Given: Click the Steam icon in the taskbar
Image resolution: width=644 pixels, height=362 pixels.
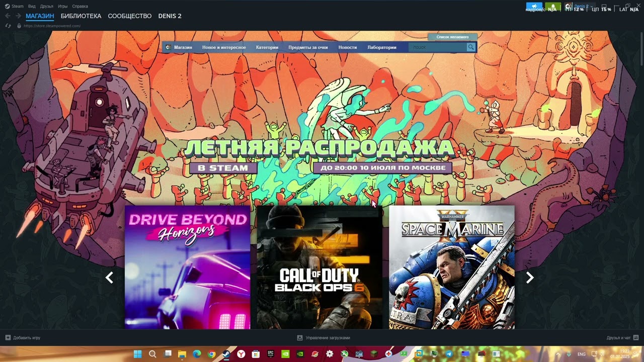Looking at the screenshot, I should tap(226, 354).
